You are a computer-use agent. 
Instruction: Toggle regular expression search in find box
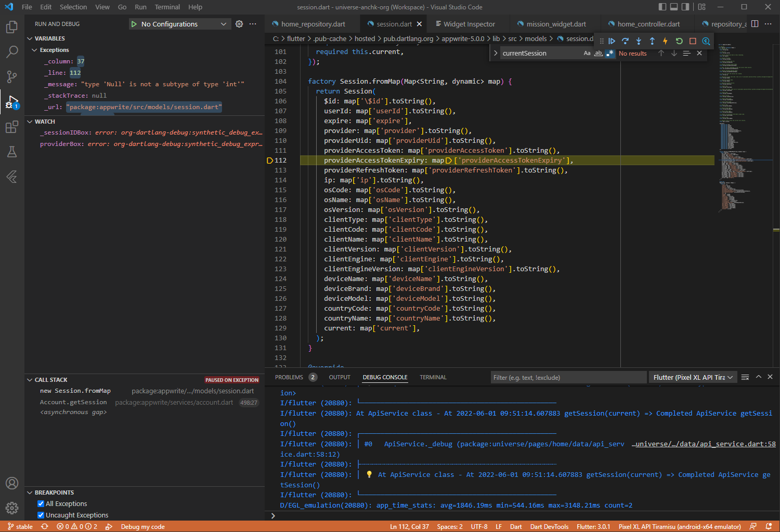tap(610, 53)
